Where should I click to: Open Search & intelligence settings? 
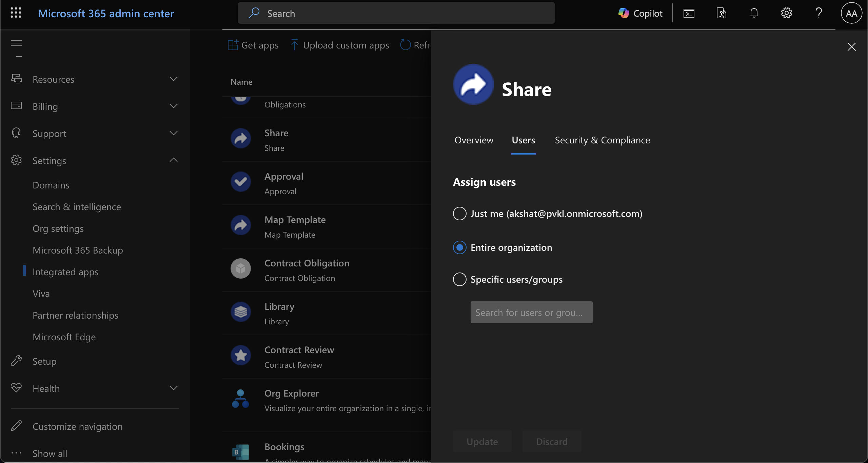pos(77,207)
